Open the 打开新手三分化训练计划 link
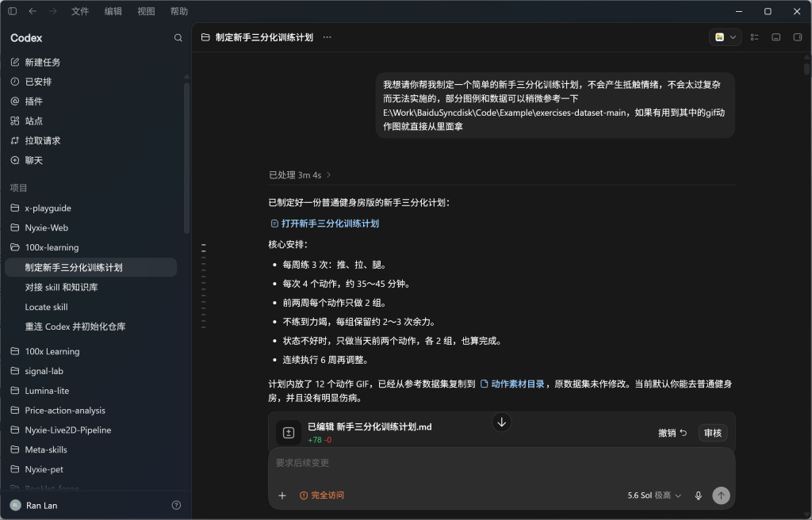Image resolution: width=812 pixels, height=520 pixels. click(x=325, y=224)
